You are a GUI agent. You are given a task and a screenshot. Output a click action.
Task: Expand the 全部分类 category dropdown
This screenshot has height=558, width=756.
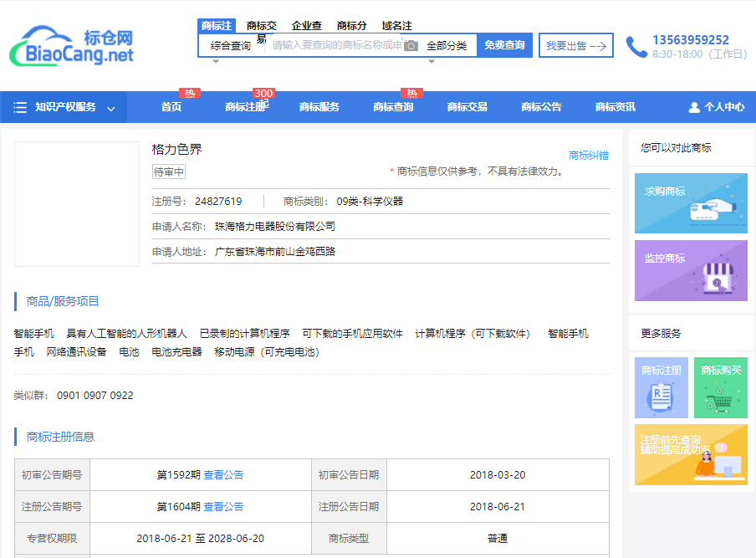click(x=447, y=46)
